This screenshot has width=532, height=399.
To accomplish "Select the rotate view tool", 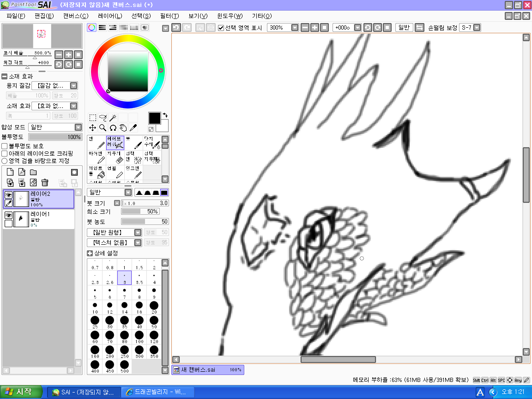I will point(113,127).
